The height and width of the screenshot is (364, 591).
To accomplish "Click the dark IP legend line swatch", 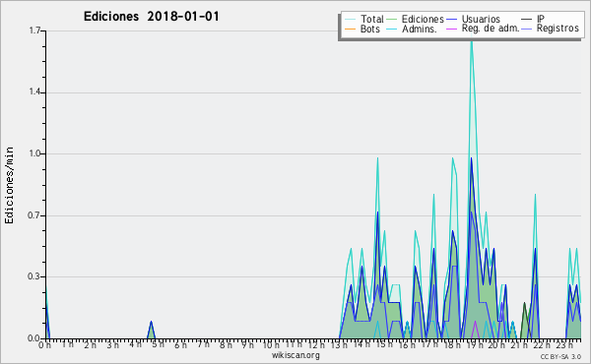I will pos(527,20).
